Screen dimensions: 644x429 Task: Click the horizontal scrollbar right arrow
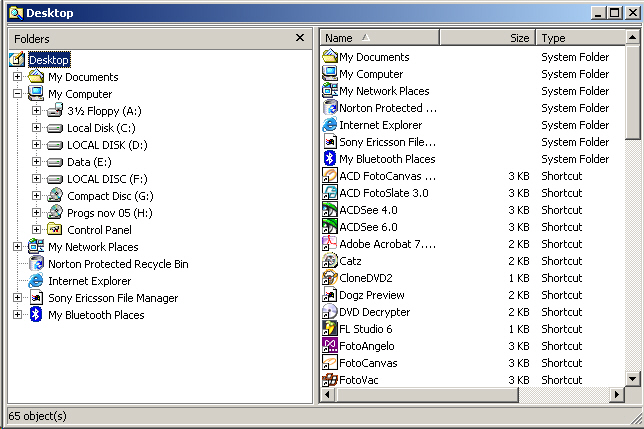[x=616, y=395]
